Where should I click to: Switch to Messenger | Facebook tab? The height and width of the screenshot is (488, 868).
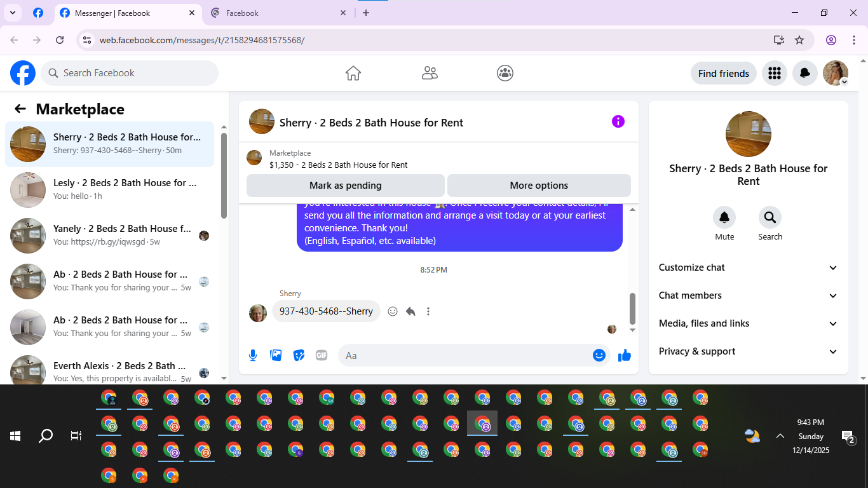127,13
